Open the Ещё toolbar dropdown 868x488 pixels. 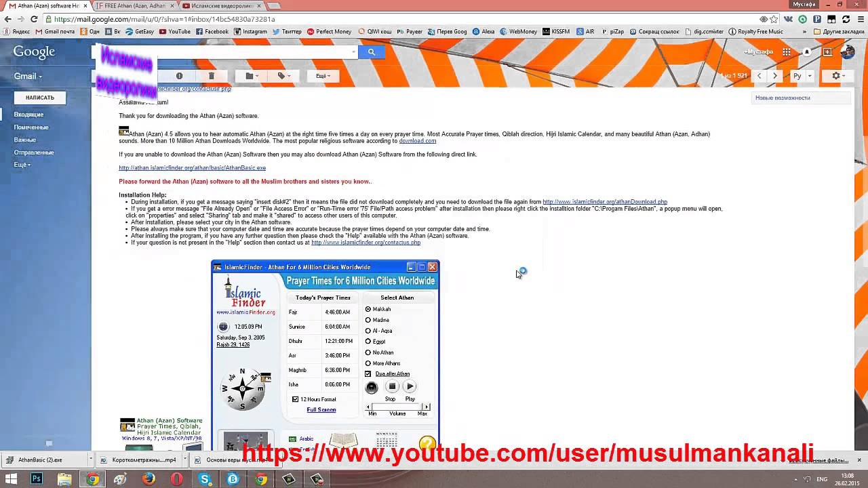click(323, 76)
